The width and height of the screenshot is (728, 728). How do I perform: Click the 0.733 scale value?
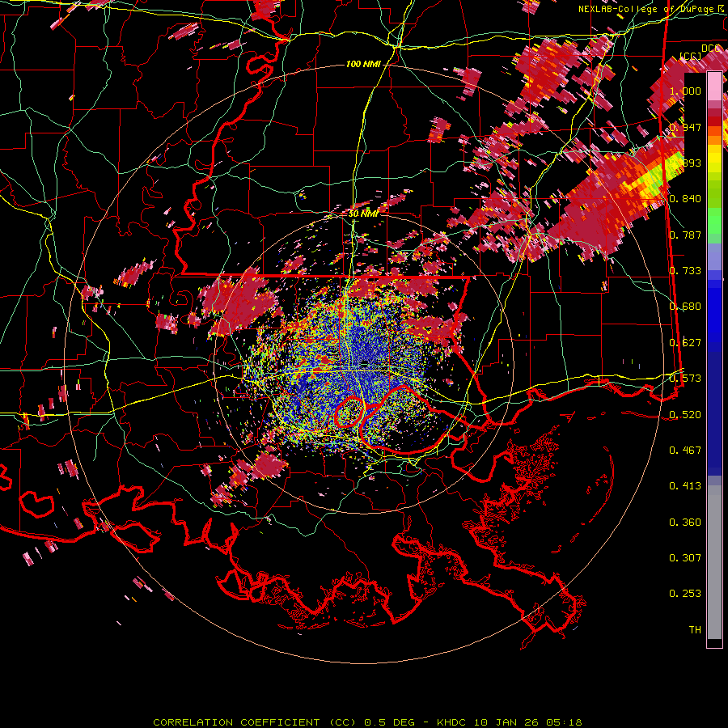click(x=685, y=271)
